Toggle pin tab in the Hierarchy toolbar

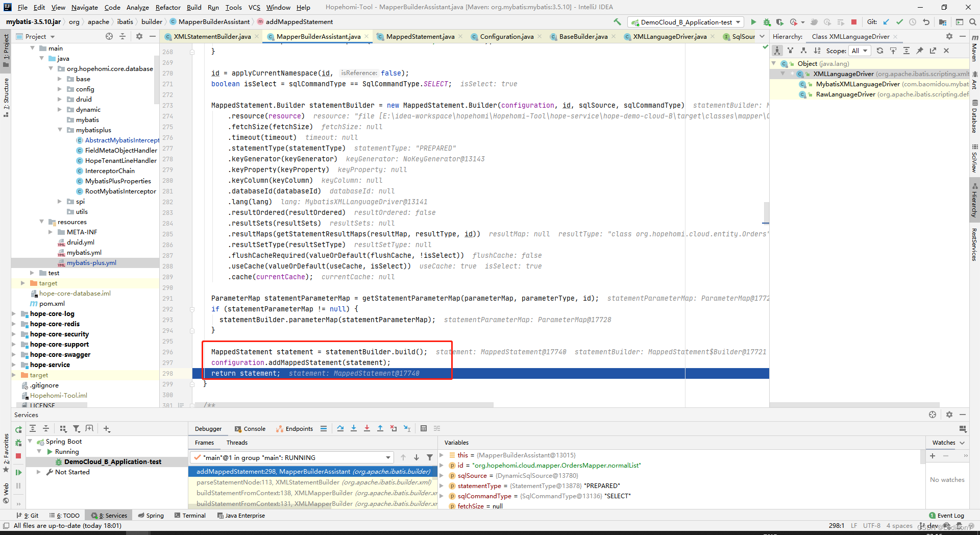[920, 51]
